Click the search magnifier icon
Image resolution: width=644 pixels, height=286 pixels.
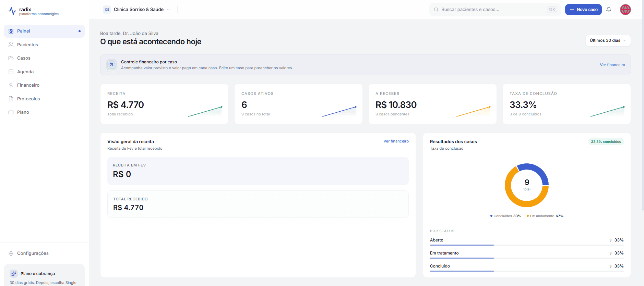(x=436, y=10)
